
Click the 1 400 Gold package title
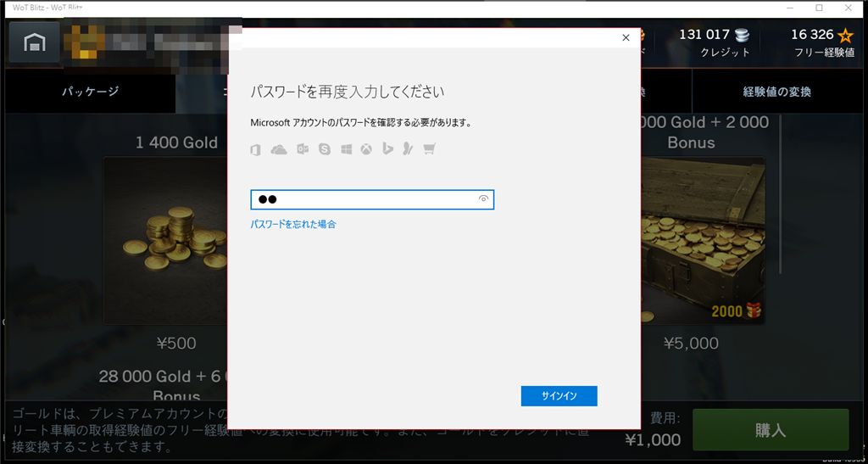(x=176, y=143)
